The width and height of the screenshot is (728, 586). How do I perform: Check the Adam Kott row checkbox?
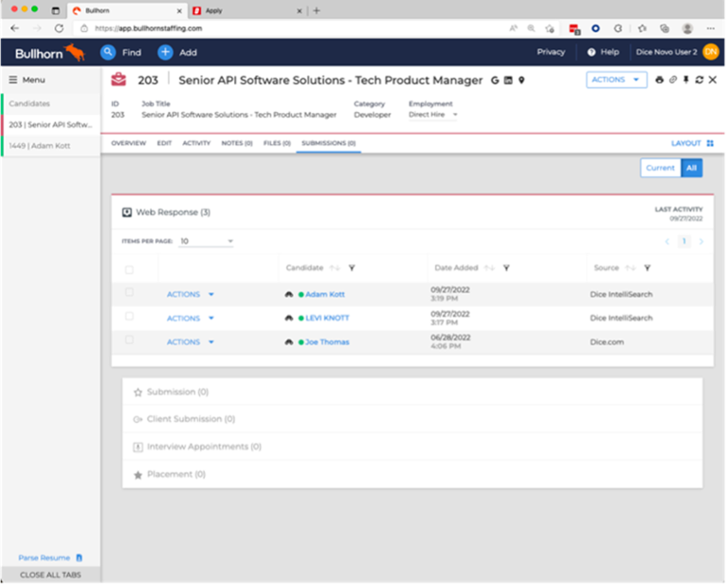(130, 294)
